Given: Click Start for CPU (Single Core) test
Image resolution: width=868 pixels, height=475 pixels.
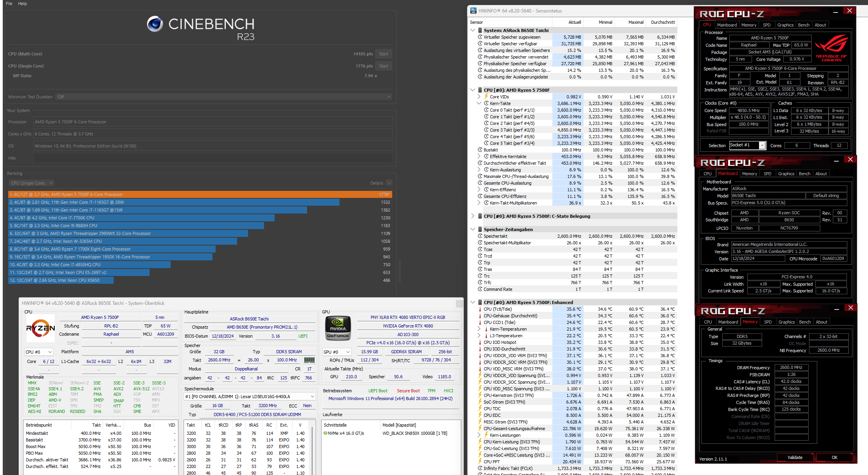Looking at the screenshot, I should tap(384, 66).
